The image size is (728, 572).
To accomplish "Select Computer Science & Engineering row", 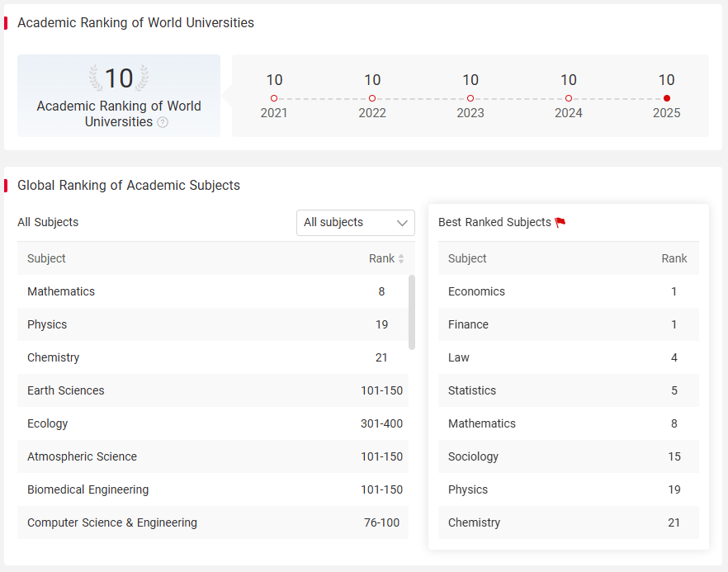I will tap(213, 522).
